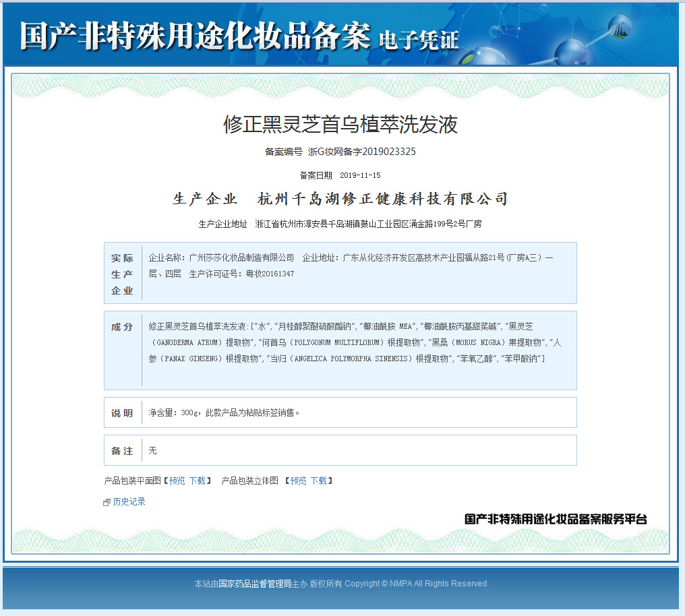Preview the 产品包装立体图 image

(x=298, y=481)
